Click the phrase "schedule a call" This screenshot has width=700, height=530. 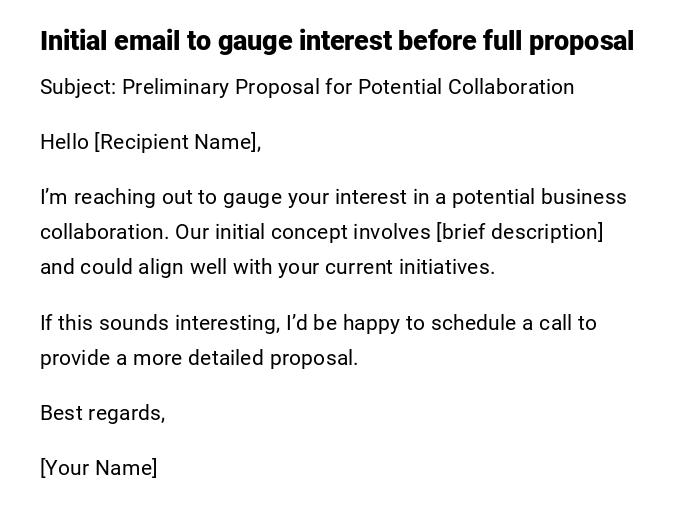(502, 323)
